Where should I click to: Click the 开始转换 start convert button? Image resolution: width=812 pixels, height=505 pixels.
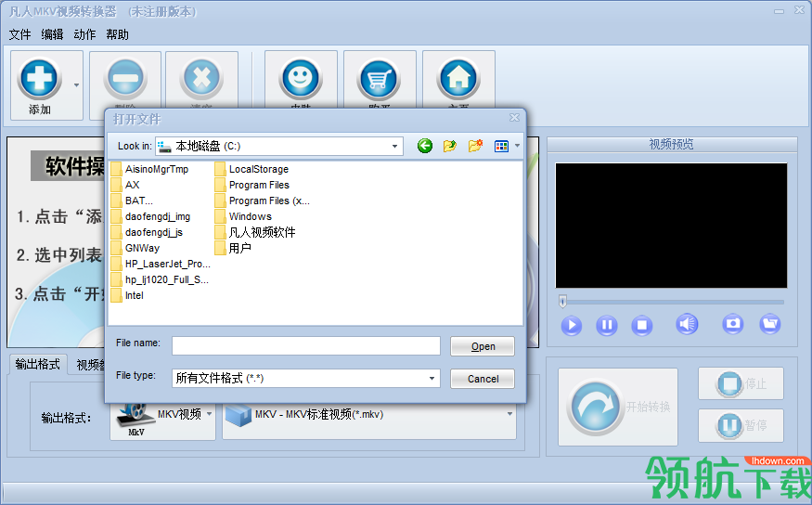618,408
